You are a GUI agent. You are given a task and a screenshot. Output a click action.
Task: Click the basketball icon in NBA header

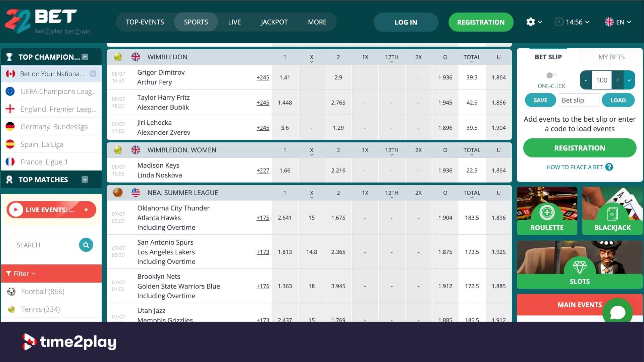(x=118, y=193)
